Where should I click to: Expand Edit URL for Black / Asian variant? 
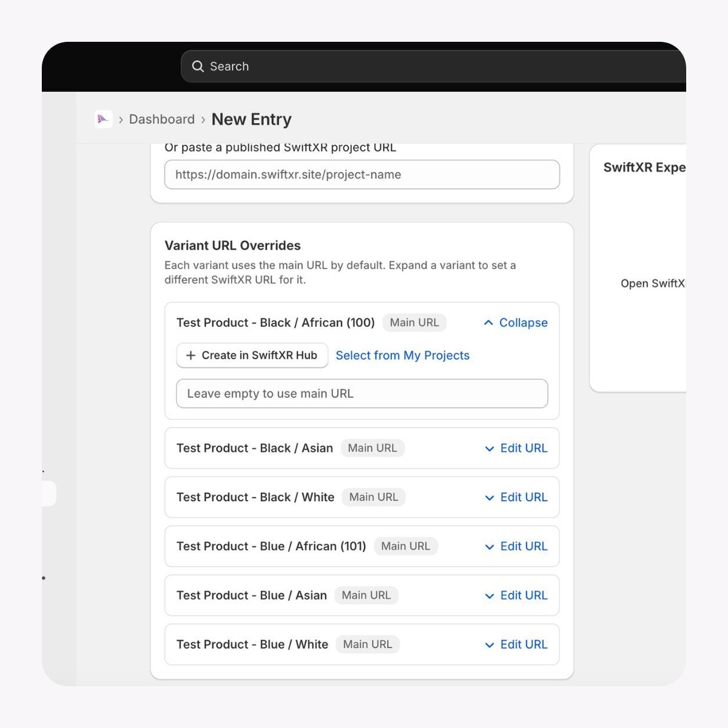point(516,448)
